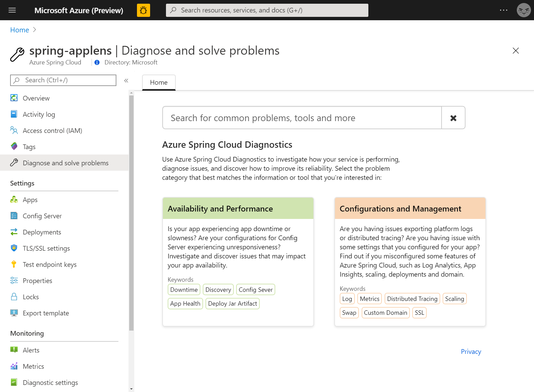The height and width of the screenshot is (392, 534).
Task: Clear the common problems search box
Action: (x=453, y=118)
